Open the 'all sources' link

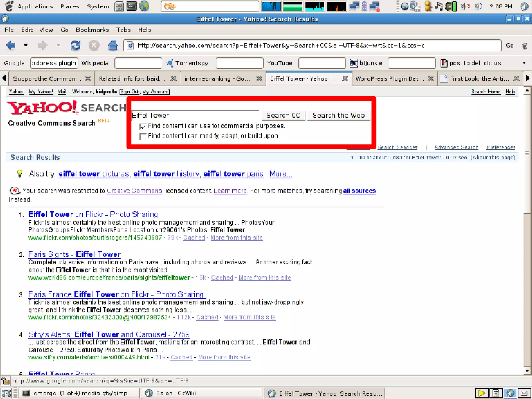point(359,191)
